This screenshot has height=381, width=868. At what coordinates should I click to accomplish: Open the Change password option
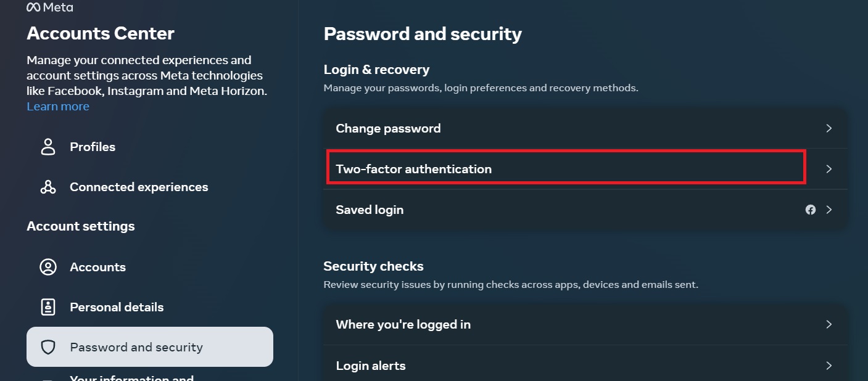(388, 128)
